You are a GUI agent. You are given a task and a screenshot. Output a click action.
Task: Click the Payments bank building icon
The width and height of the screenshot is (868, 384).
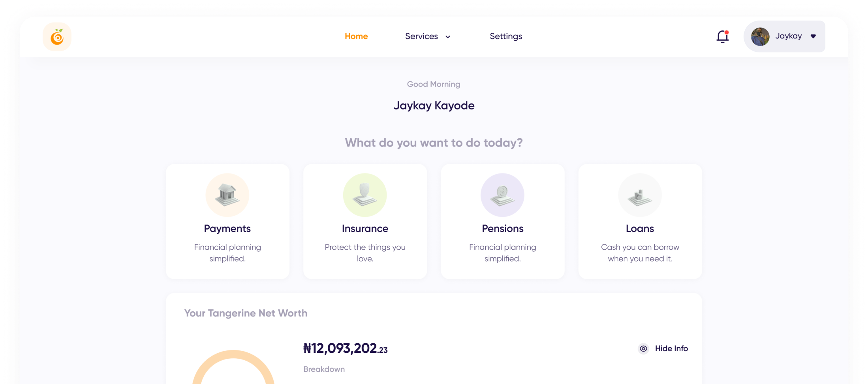[x=227, y=195]
